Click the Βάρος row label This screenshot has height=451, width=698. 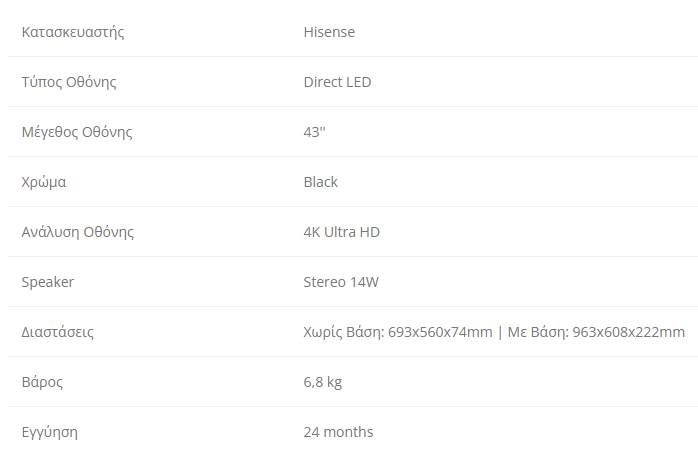tap(42, 382)
